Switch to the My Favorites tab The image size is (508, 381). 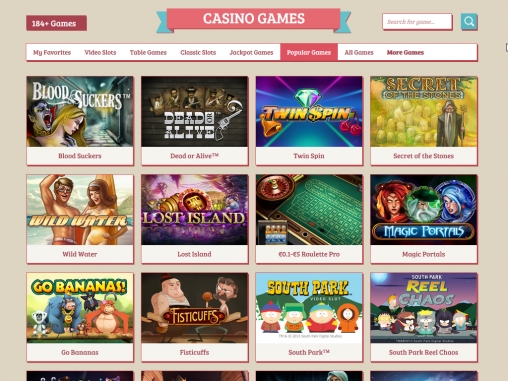pos(52,52)
